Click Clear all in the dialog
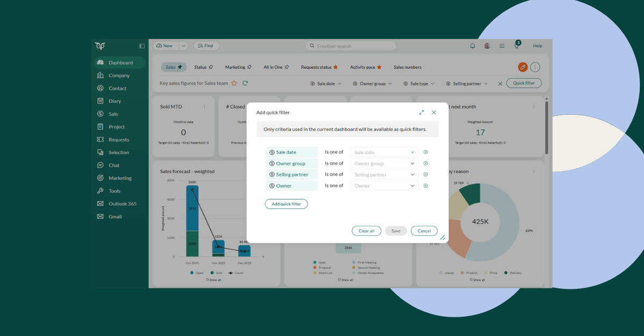Screen dimensions: 644x336 click(x=367, y=231)
